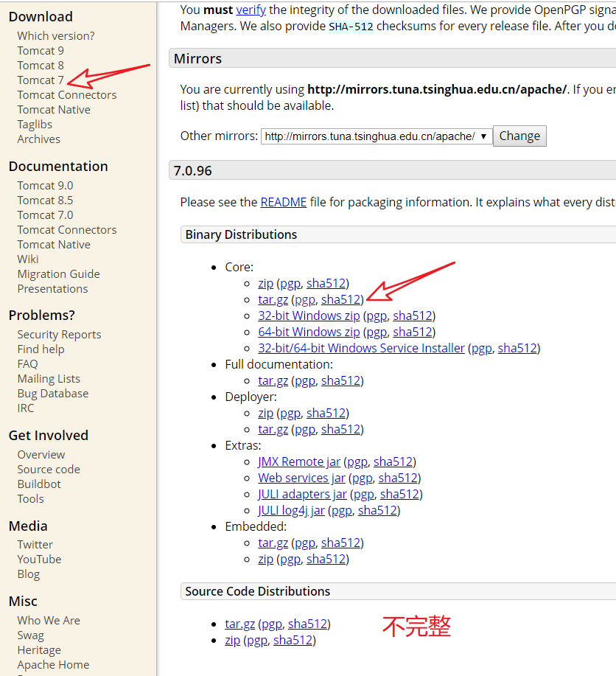The width and height of the screenshot is (616, 676).
Task: Download the Embedded zip
Action: click(x=265, y=560)
